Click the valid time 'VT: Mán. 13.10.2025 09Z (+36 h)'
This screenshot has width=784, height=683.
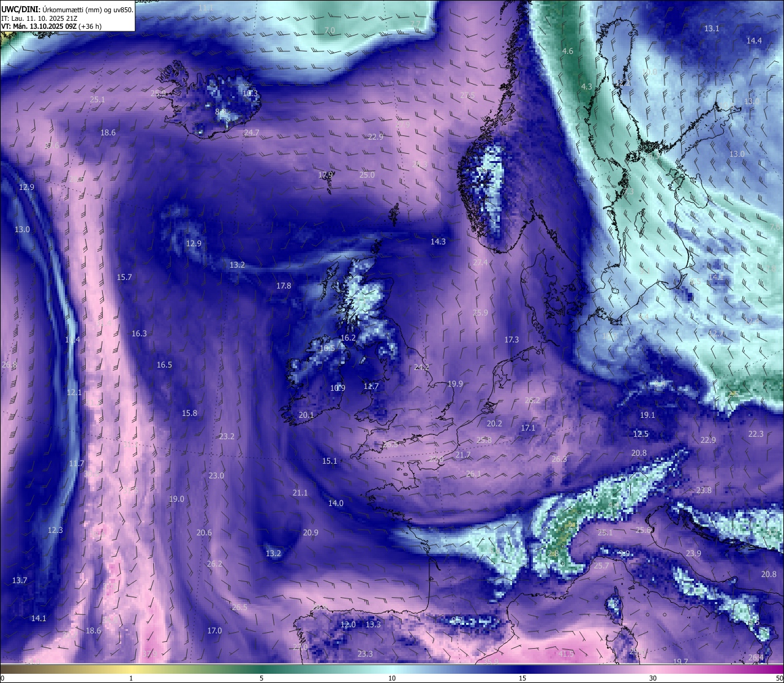coord(51,26)
